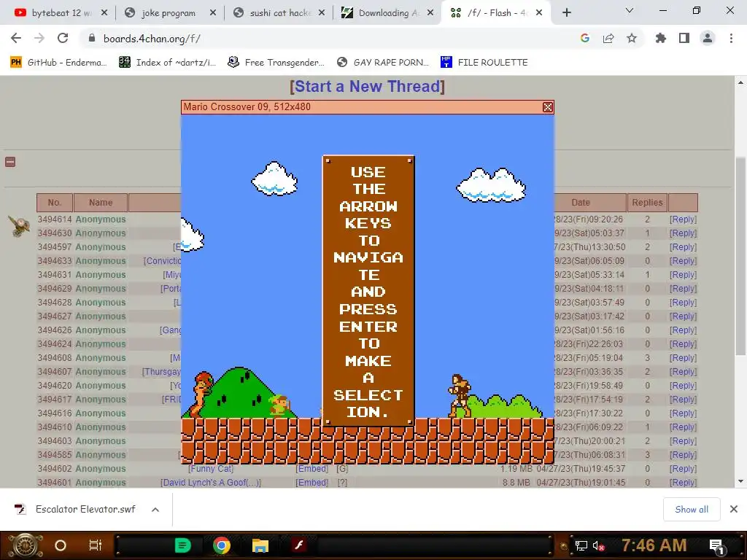Close the bytebeat 12 tab

click(x=104, y=13)
